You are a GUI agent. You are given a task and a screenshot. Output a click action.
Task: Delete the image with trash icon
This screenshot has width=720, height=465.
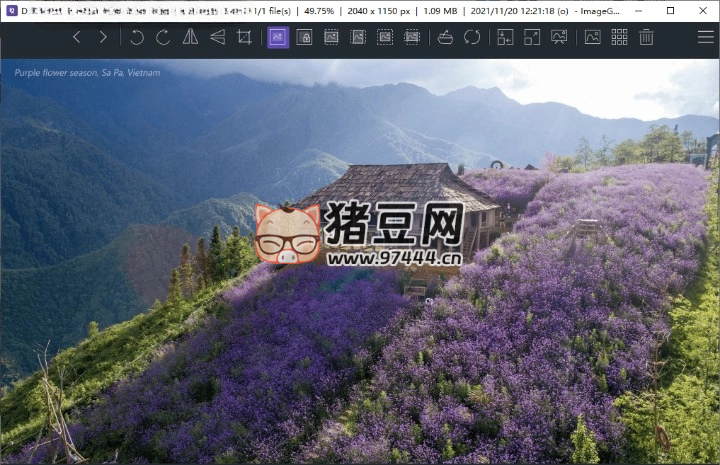tap(646, 37)
